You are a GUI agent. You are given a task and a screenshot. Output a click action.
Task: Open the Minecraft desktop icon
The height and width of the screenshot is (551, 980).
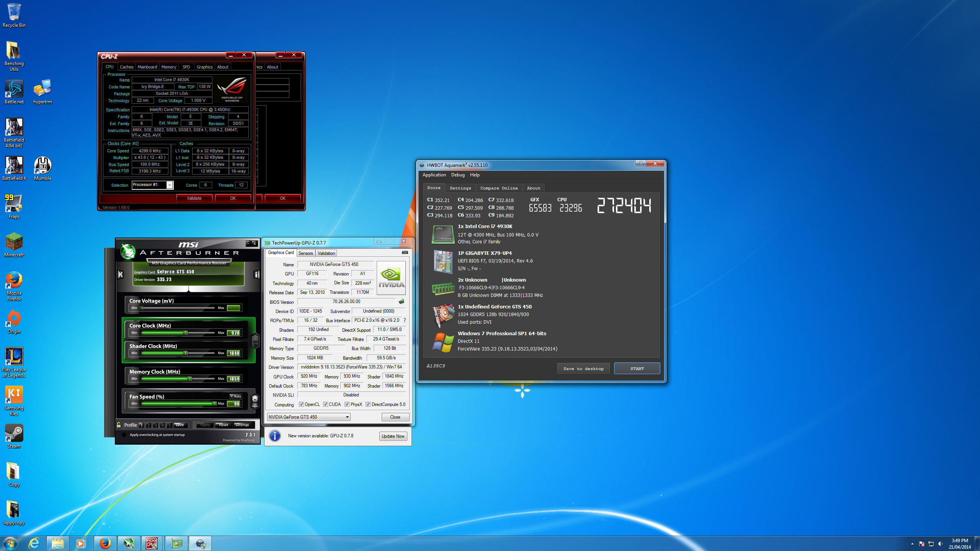[x=14, y=245]
